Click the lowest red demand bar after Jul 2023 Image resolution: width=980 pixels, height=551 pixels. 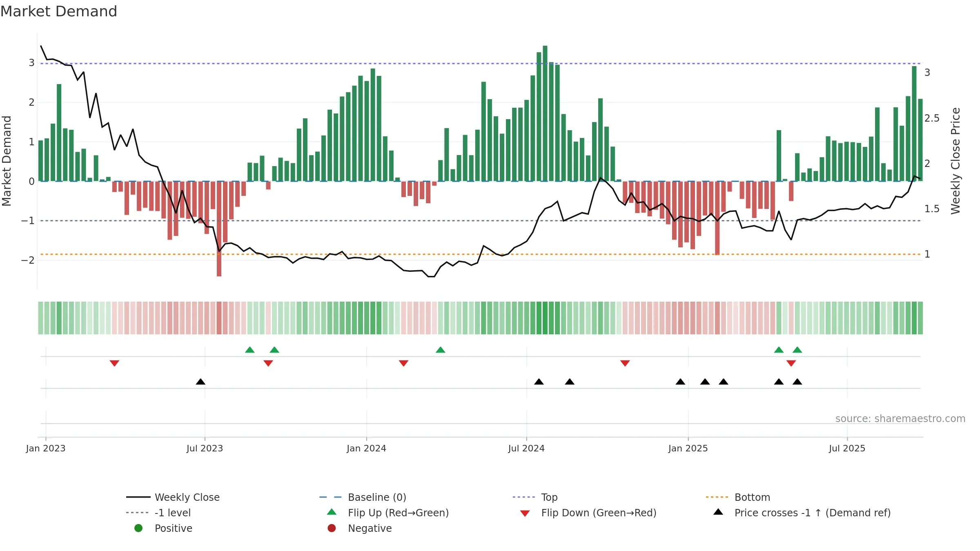click(x=219, y=229)
